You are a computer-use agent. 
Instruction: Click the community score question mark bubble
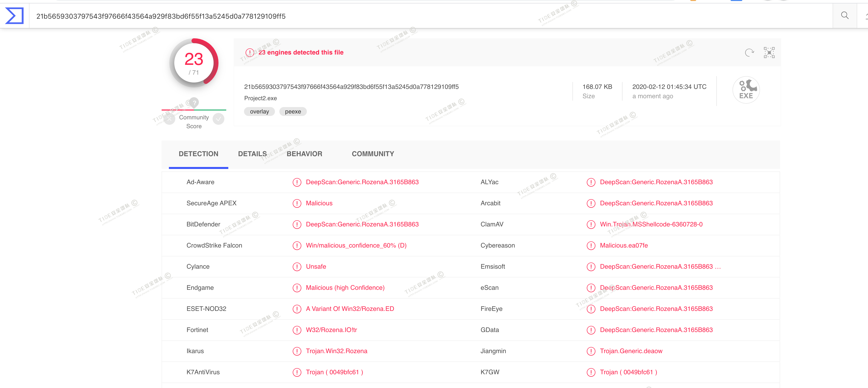[194, 102]
